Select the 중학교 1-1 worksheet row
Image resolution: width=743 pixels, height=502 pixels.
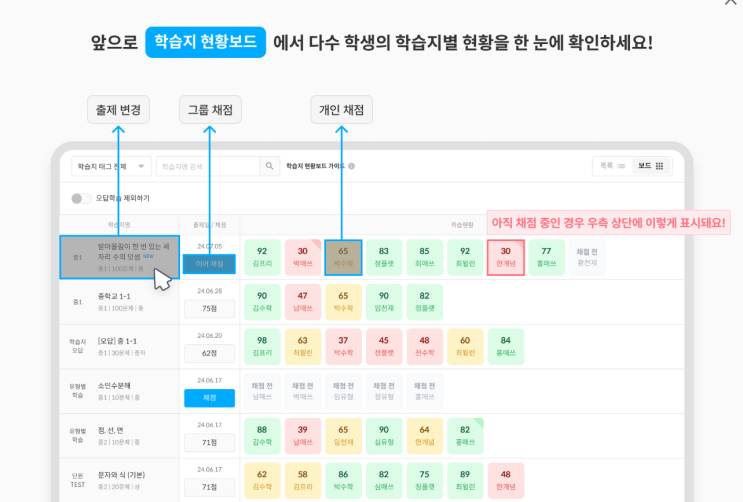coord(119,302)
